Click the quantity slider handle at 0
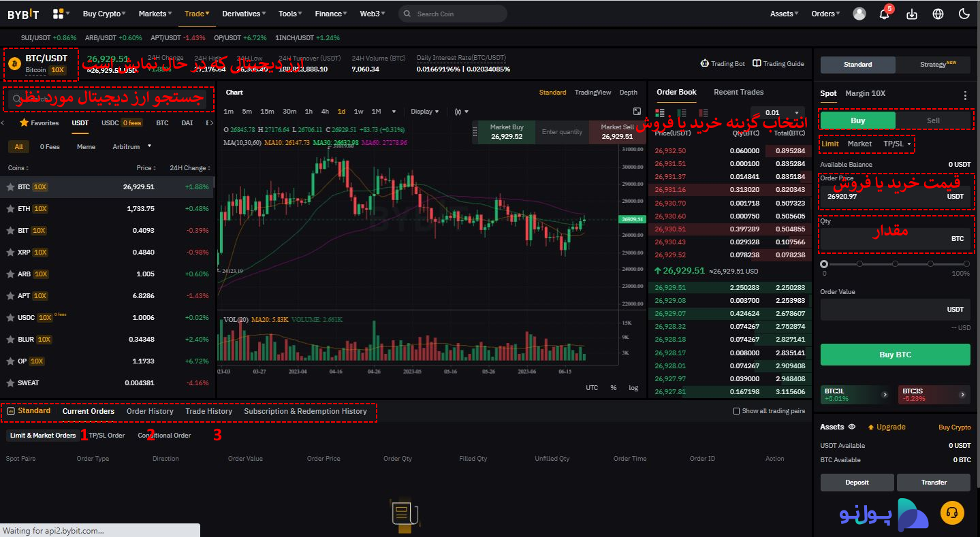 pyautogui.click(x=824, y=264)
